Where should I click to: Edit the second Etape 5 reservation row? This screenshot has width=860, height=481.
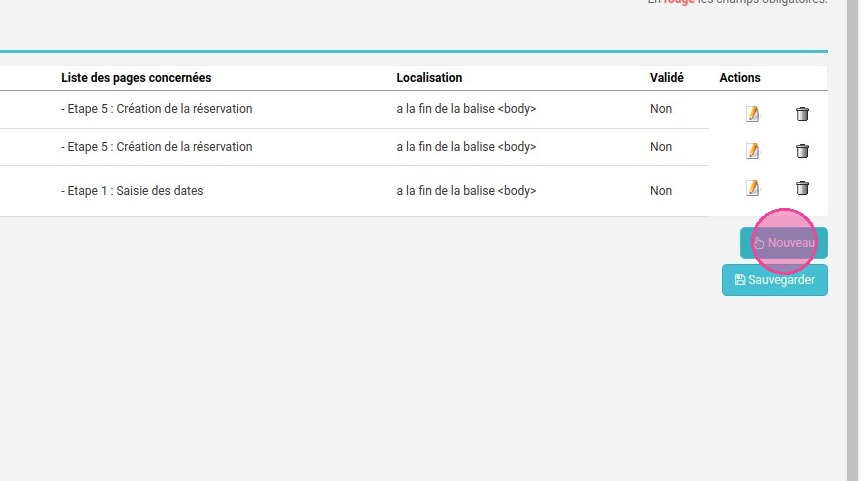point(752,151)
